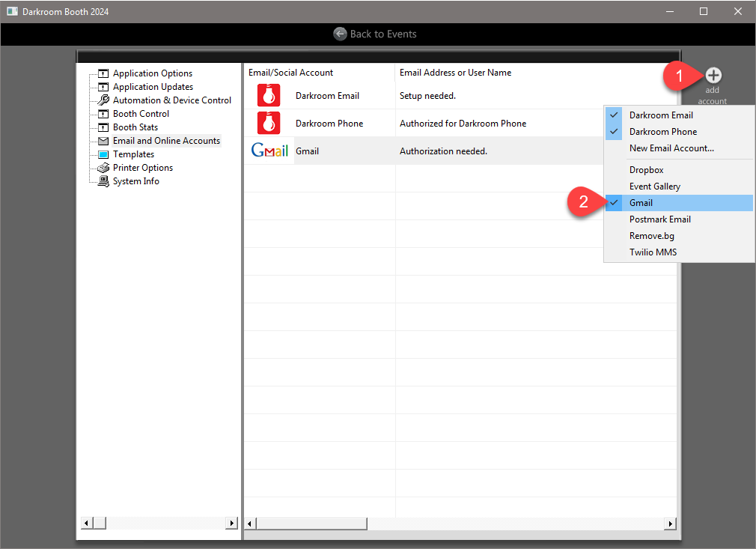Select the Darkroom Phone account row
The height and width of the screenshot is (549, 756).
coord(329,124)
